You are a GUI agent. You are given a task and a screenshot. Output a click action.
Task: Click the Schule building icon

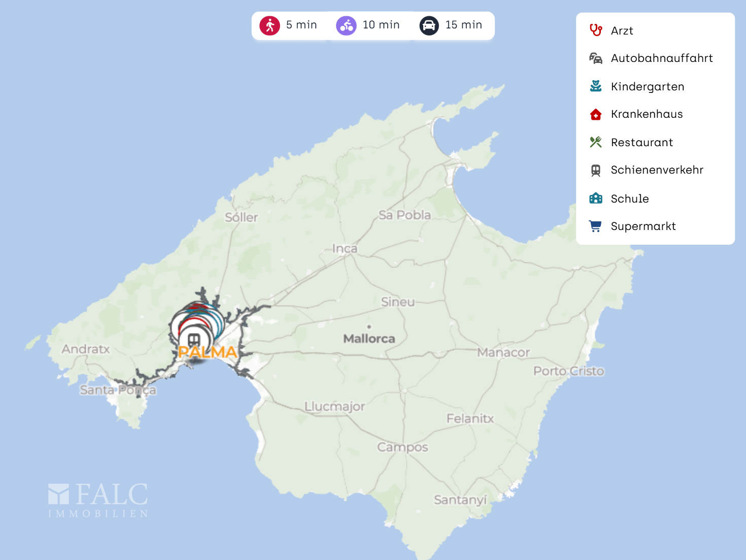click(596, 199)
